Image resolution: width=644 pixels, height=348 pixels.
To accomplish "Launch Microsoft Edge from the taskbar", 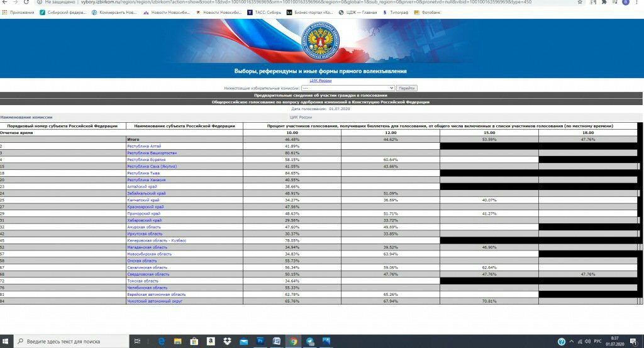I will pos(162,342).
